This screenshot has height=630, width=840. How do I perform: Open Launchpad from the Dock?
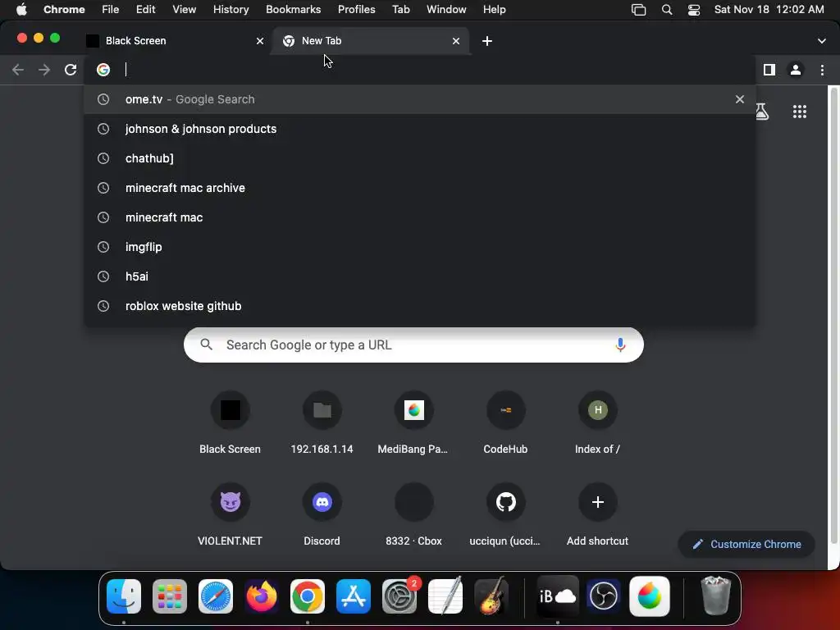click(170, 596)
